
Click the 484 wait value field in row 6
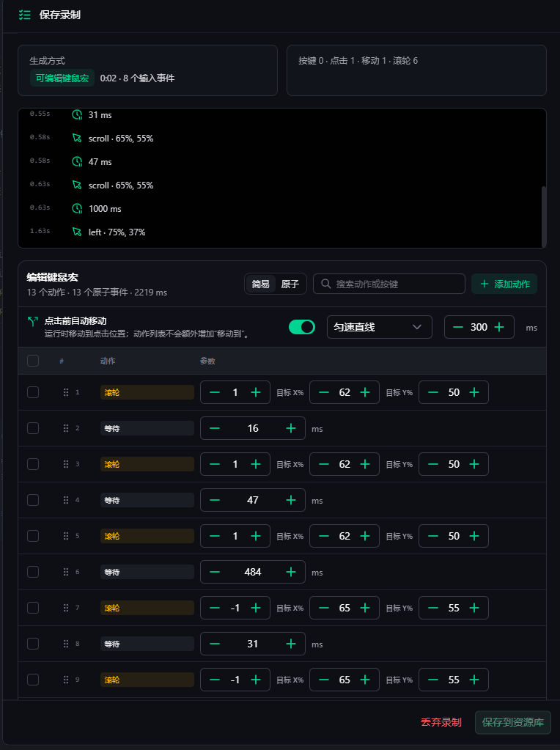point(252,572)
